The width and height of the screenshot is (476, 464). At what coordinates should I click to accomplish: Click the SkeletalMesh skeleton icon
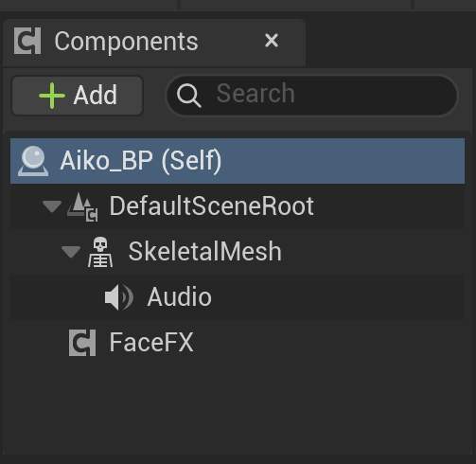coord(100,252)
